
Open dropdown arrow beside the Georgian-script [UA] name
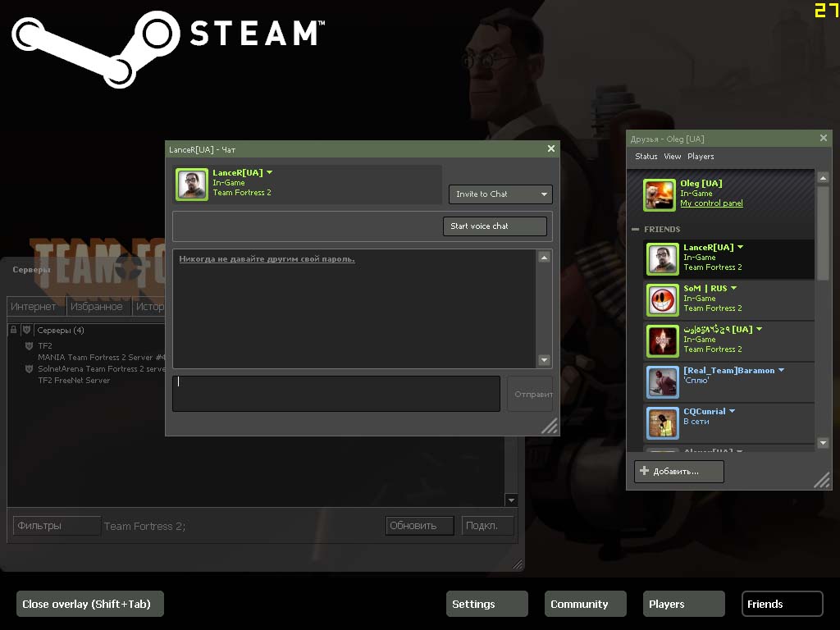[x=759, y=329]
